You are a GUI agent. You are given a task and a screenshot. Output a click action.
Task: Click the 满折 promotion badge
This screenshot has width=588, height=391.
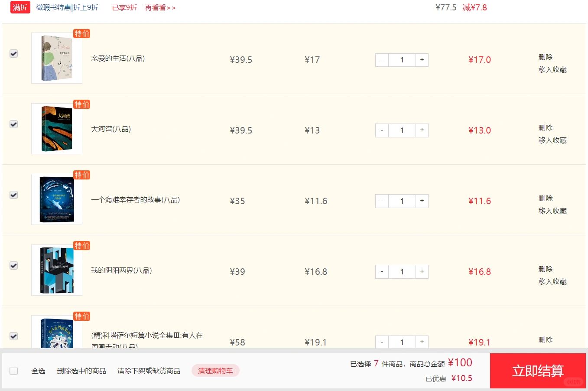click(20, 7)
